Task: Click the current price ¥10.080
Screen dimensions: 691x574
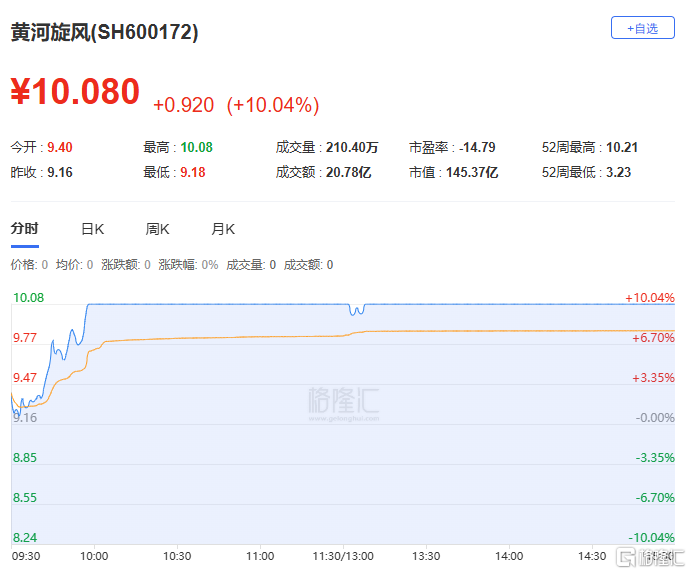Action: 75,92
